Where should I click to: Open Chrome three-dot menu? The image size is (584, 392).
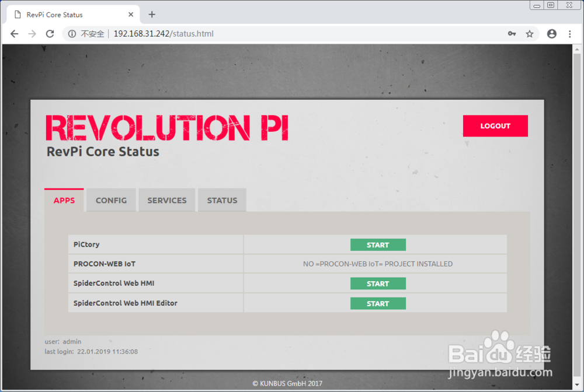pos(569,34)
